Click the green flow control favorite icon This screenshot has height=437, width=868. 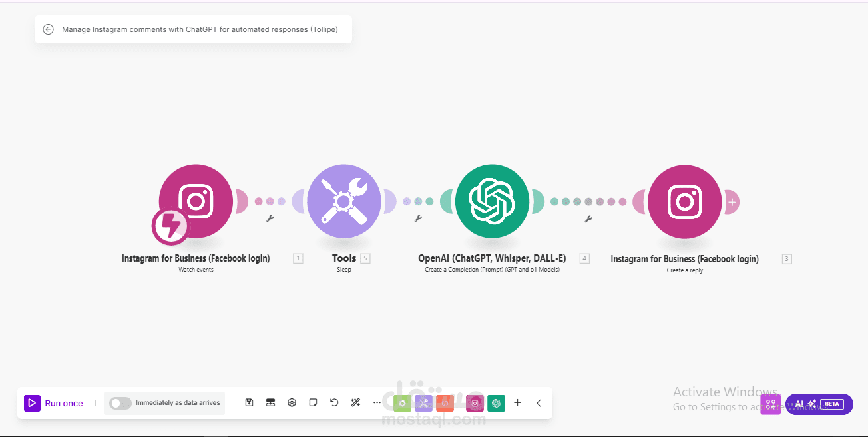[x=402, y=403]
